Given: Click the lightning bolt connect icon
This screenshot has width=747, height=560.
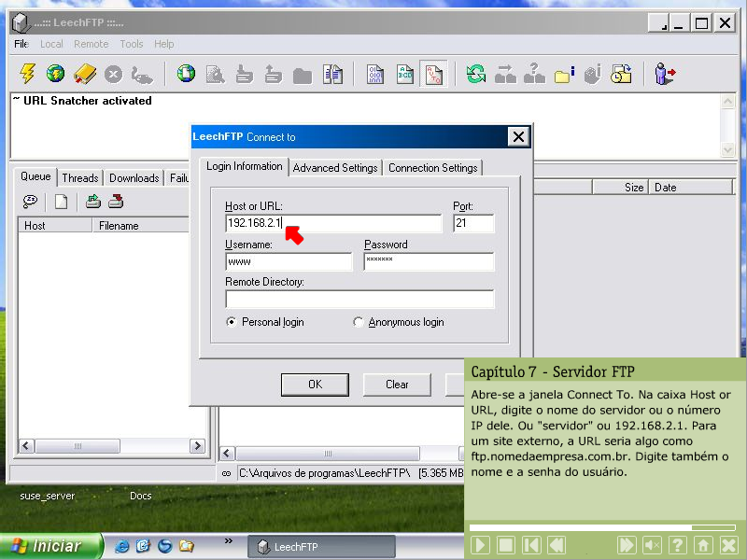Looking at the screenshot, I should coord(27,74).
